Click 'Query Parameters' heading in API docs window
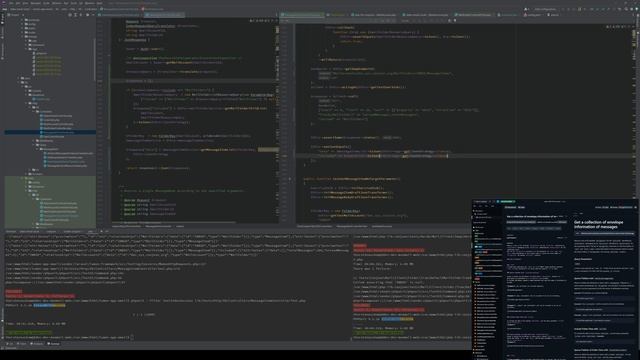 coord(583,259)
